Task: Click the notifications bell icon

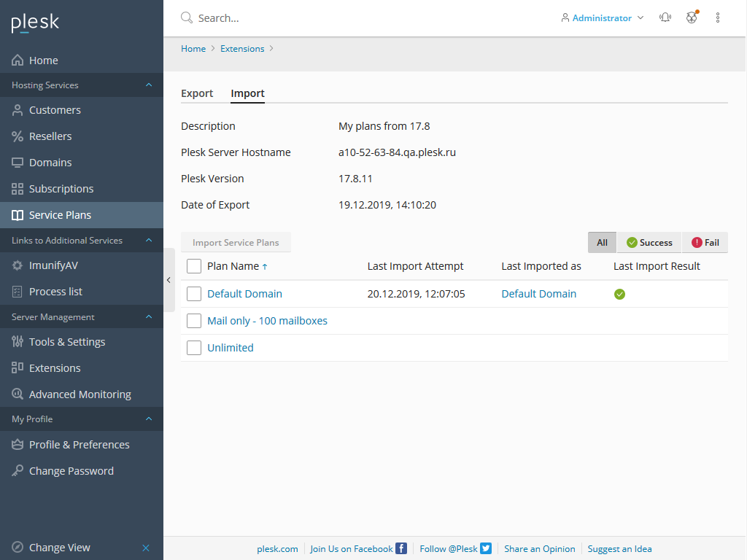Action: (665, 17)
